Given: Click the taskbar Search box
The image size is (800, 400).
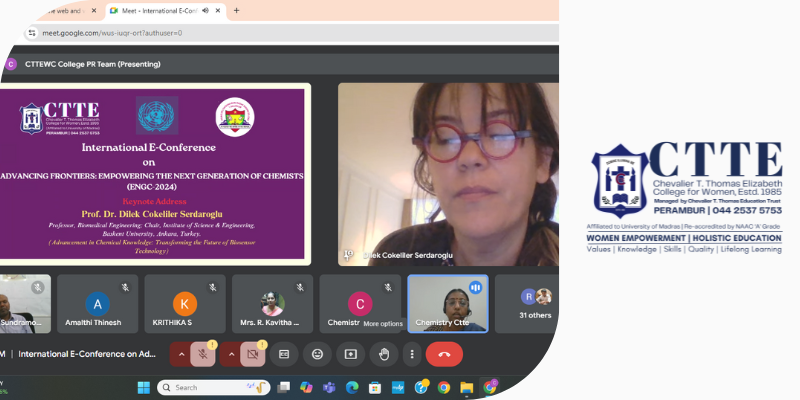Looking at the screenshot, I should pos(213,388).
